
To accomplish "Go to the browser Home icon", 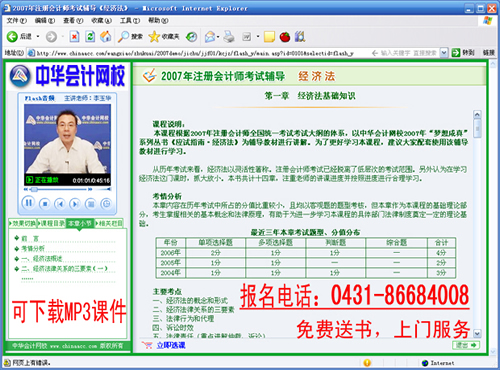I will (x=106, y=37).
